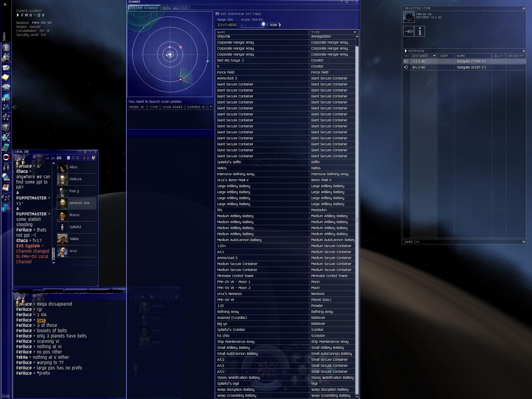The width and height of the screenshot is (532, 399).
Task: Collapse the Overview panel with chevron
Action: pyautogui.click(x=524, y=51)
